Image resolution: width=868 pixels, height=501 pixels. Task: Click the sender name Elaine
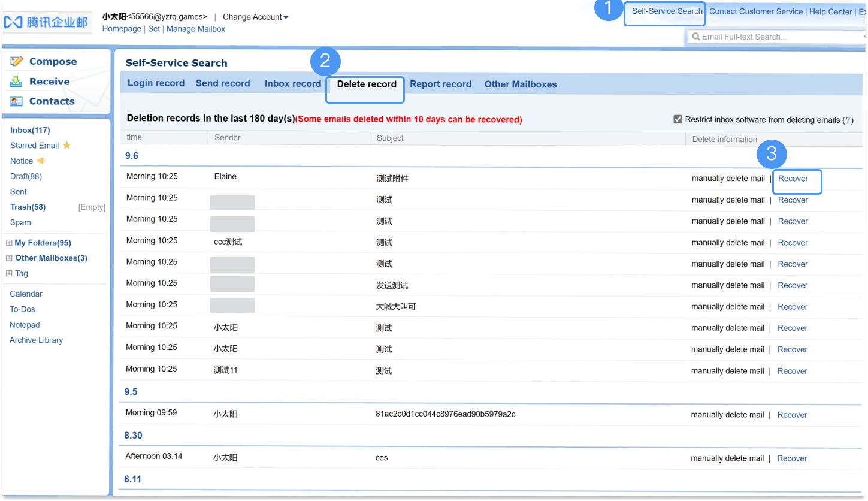coord(225,176)
